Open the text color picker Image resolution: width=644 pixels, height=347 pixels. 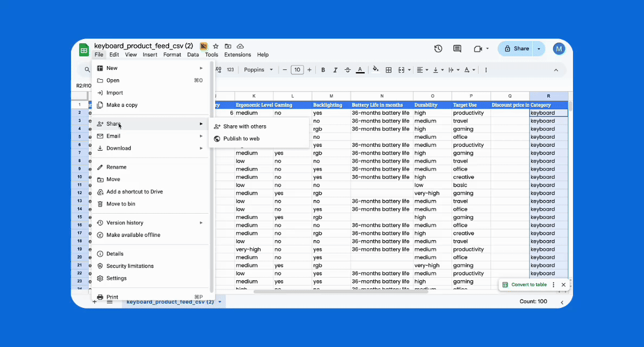[x=360, y=70]
